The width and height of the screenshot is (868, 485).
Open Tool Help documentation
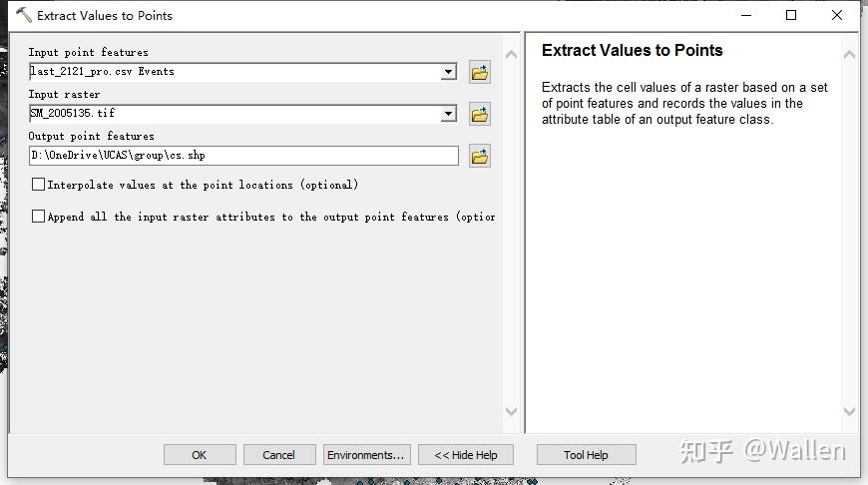click(586, 455)
